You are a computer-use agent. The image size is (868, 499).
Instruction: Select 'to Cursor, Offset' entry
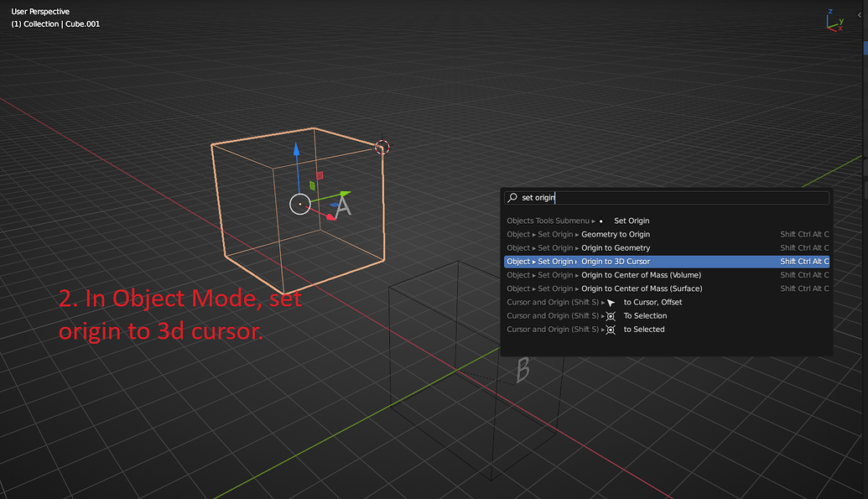click(x=667, y=302)
